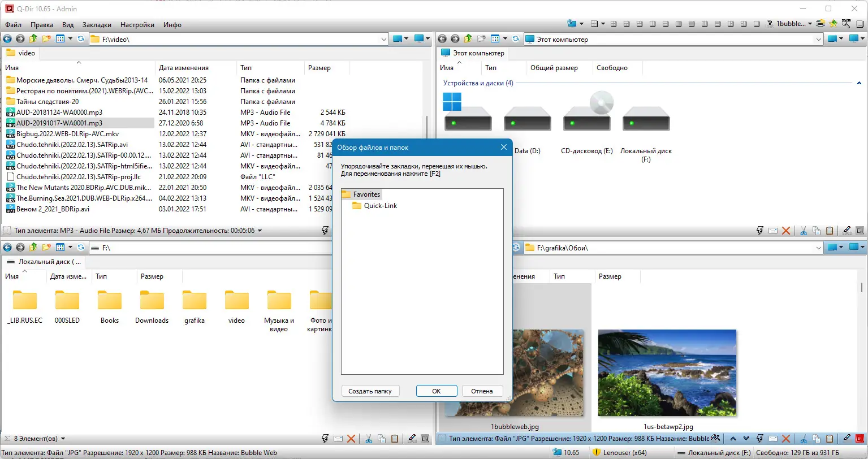Open the MP3 info status bar dropdown
This screenshot has height=459, width=868.
pyautogui.click(x=259, y=231)
